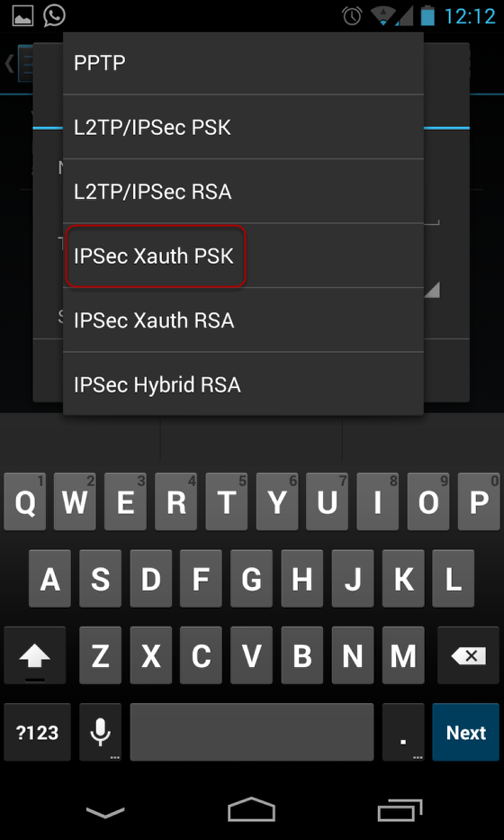Select L2TP/IPSec RSA type
This screenshot has width=504, height=840.
coord(243,191)
